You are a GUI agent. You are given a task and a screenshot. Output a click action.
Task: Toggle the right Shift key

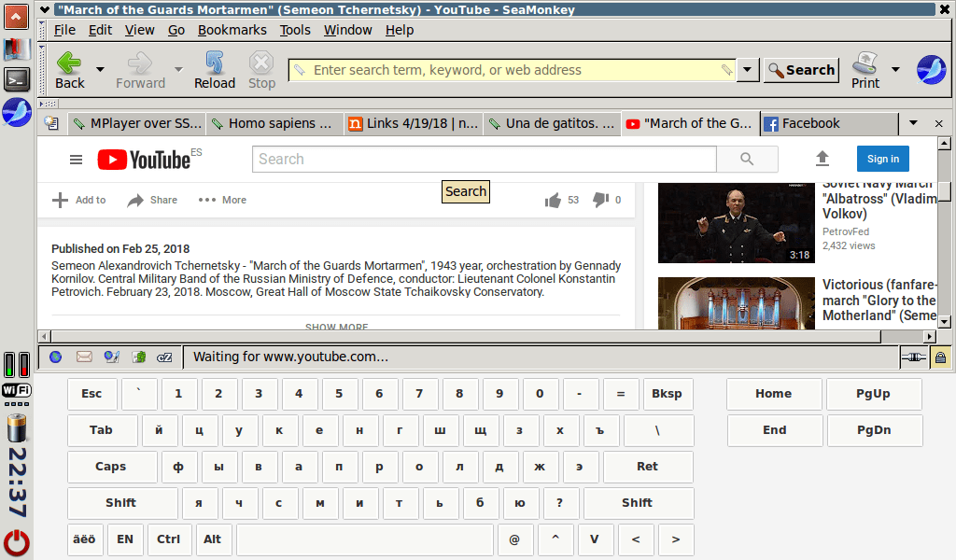click(x=638, y=503)
